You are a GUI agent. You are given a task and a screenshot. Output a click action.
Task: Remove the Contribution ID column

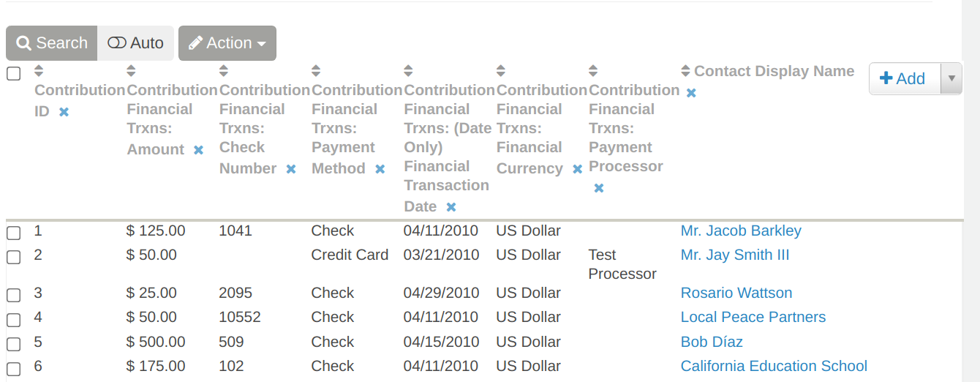[64, 112]
